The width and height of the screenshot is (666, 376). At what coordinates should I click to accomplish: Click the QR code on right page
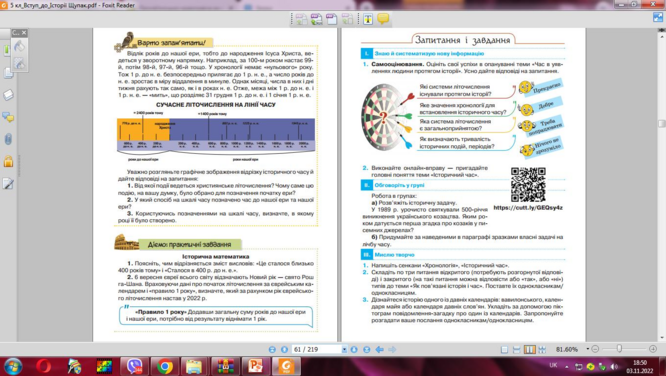pos(528,184)
